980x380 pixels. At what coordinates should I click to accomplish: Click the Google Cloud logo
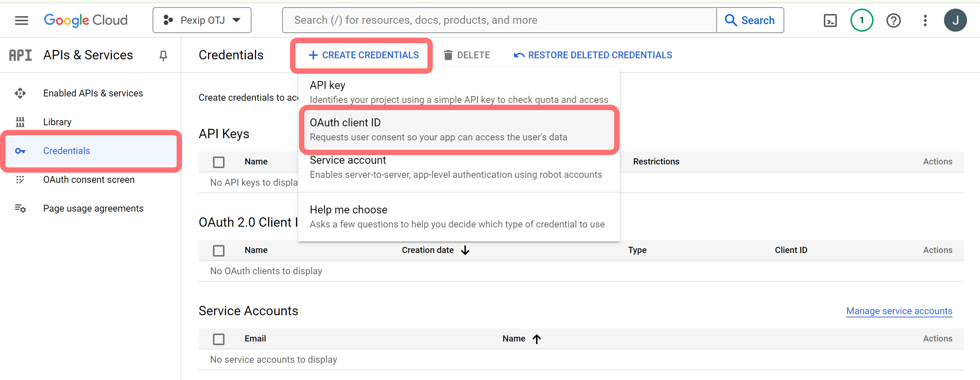tap(86, 20)
